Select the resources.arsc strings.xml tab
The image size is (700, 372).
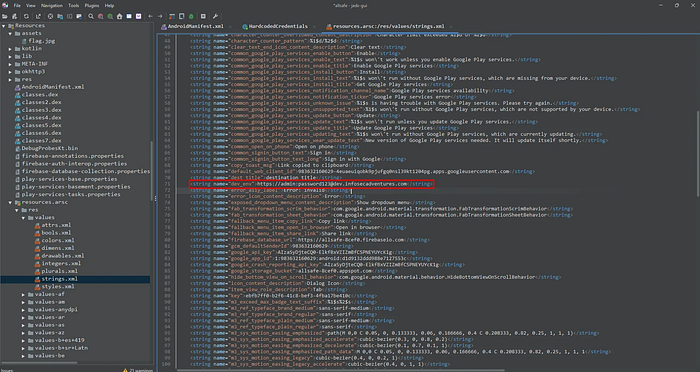tap(385, 27)
